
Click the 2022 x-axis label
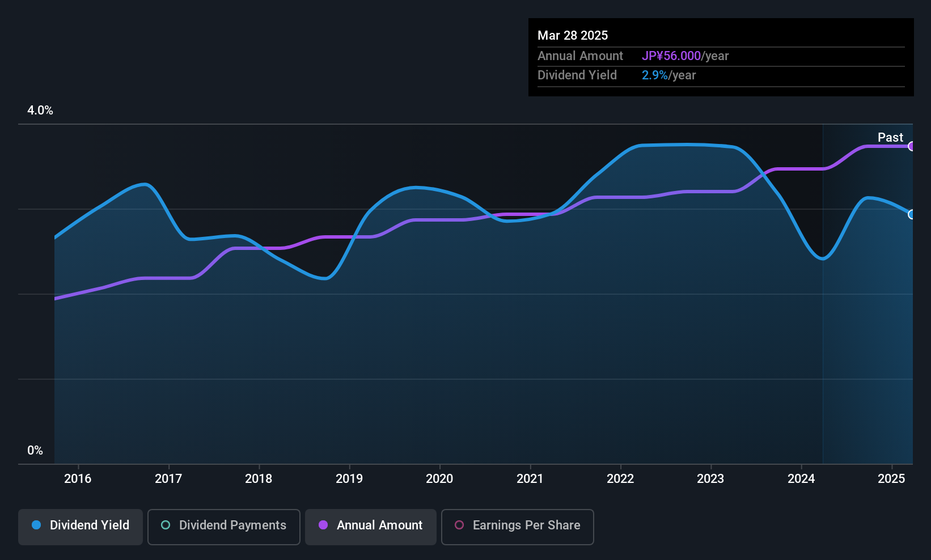click(x=620, y=478)
